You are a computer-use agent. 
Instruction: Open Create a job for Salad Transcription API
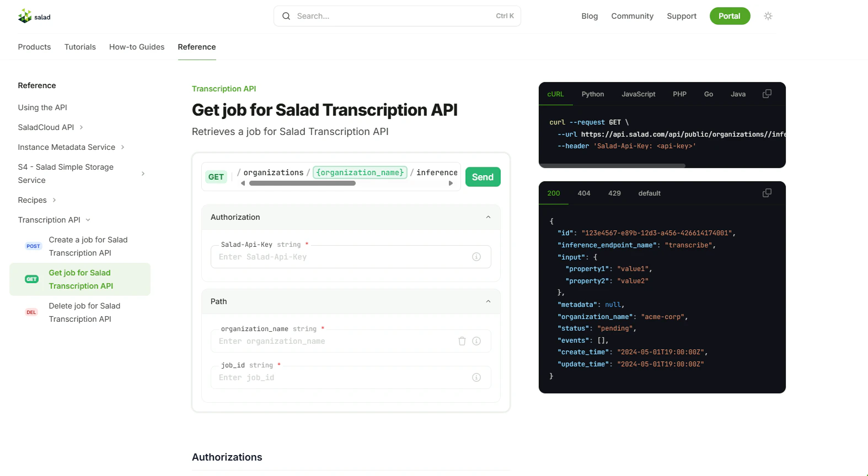point(88,246)
